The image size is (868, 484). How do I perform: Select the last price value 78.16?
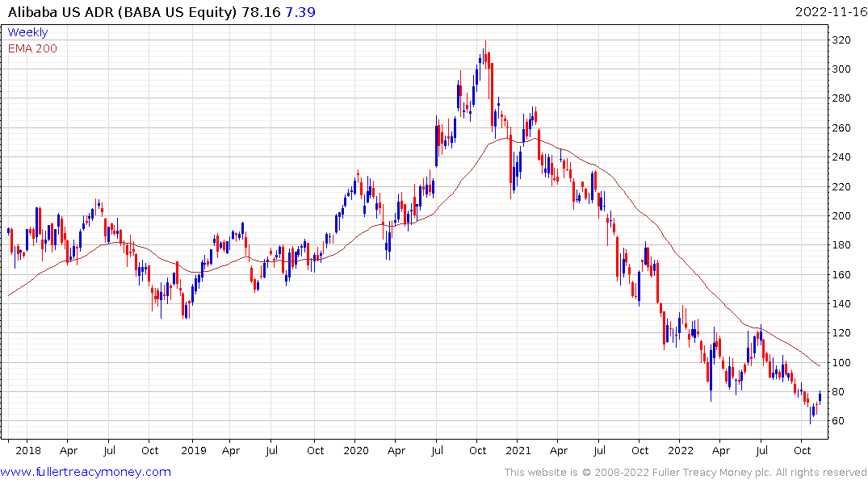coord(262,11)
